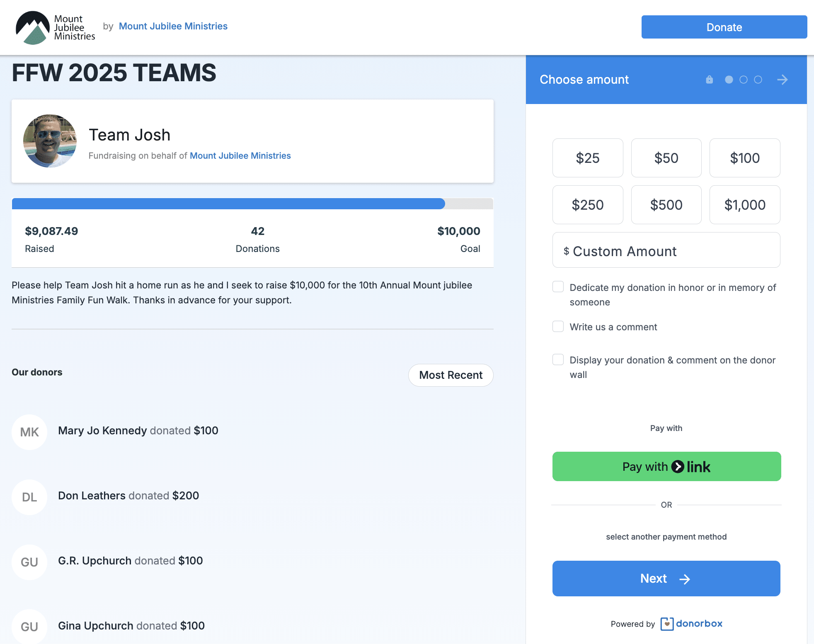Select the second step indicator dot
The height and width of the screenshot is (644, 814).
744,80
